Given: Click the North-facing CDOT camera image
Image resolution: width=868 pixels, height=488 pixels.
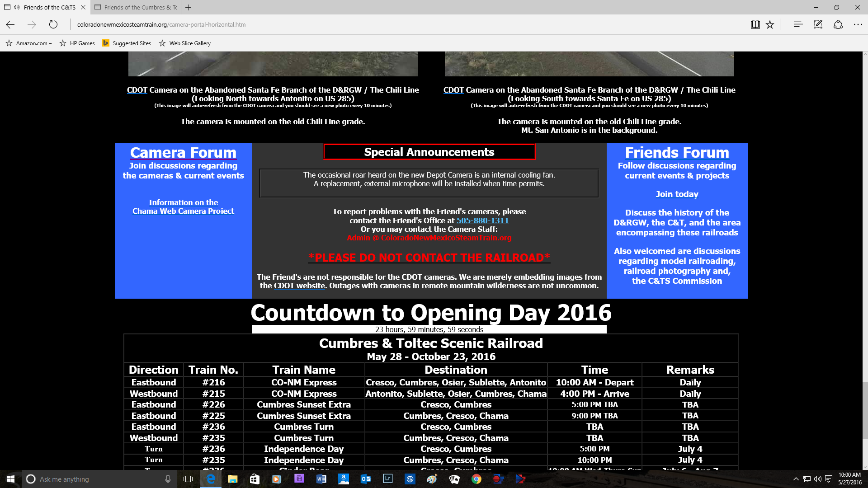Looking at the screenshot, I should click(273, 64).
